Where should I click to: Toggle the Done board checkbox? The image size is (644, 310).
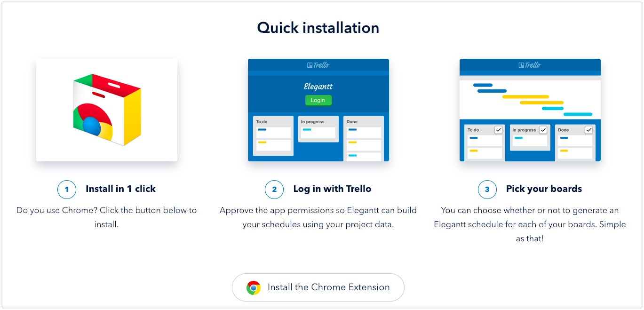[x=588, y=130]
